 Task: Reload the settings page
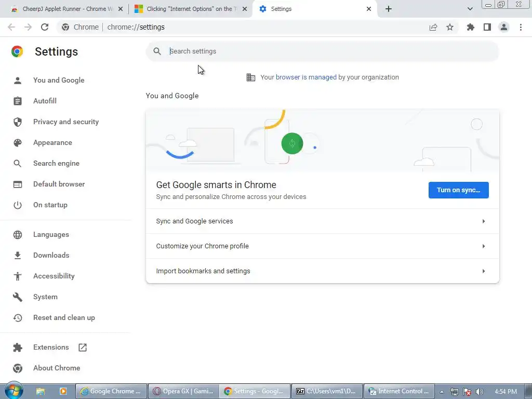[x=45, y=27]
